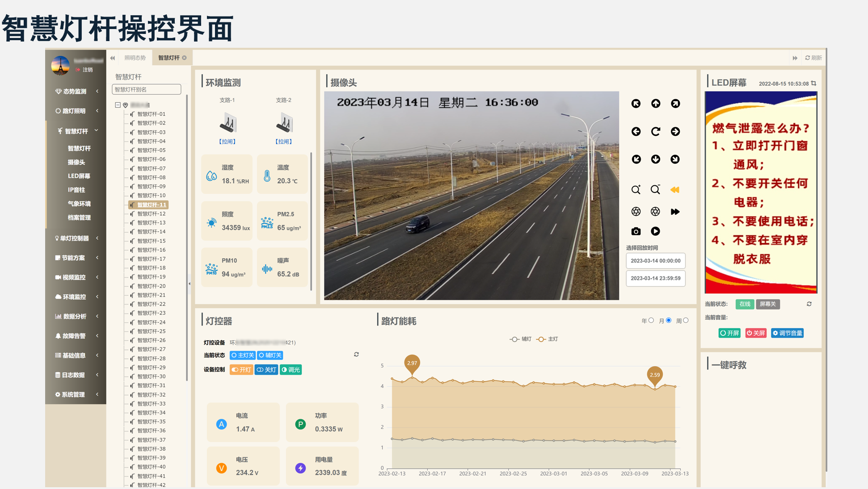The height and width of the screenshot is (489, 868).
Task: Click the aperture open icon
Action: tap(636, 211)
